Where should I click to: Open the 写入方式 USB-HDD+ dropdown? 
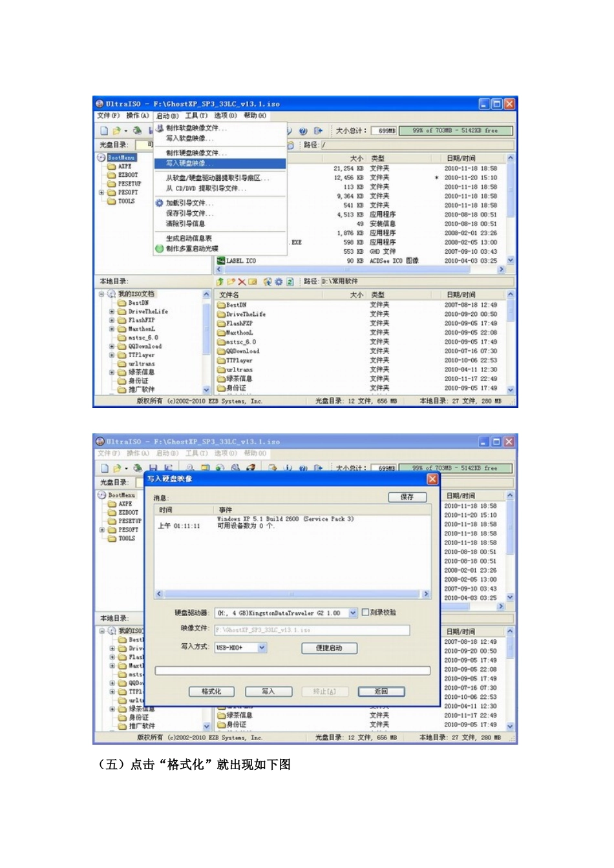click(x=262, y=647)
